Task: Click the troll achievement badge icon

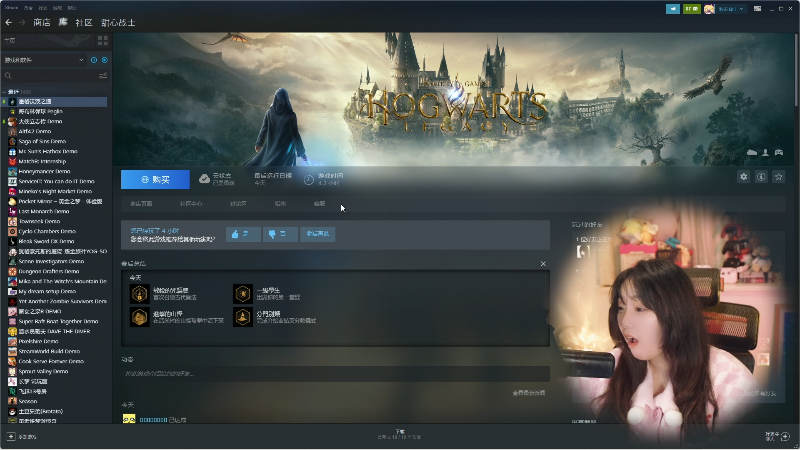Action: click(x=139, y=317)
